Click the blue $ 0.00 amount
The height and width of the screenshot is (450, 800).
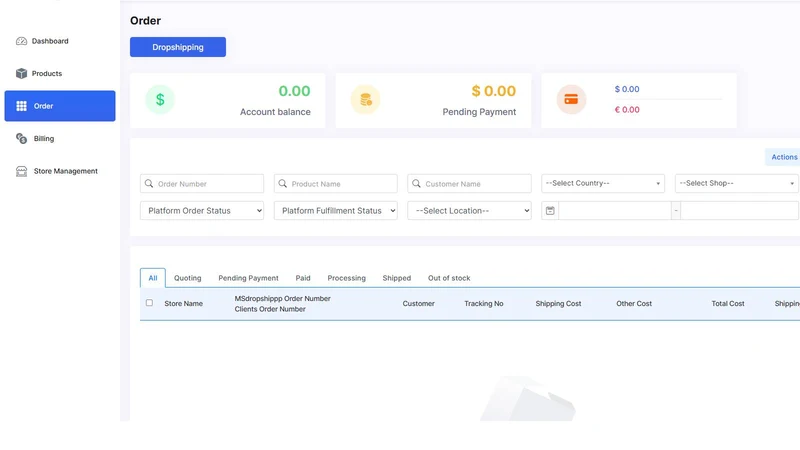(627, 89)
